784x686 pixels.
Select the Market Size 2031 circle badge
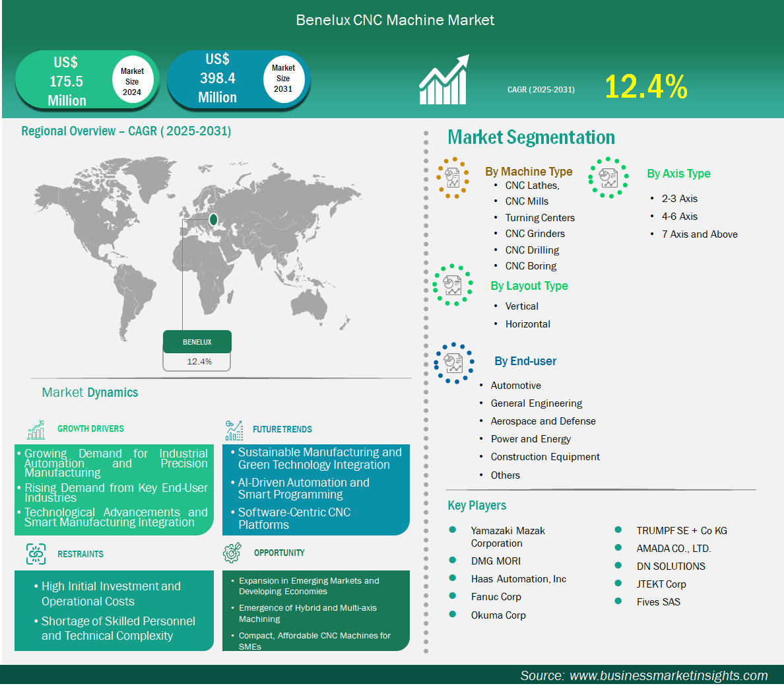(x=283, y=79)
